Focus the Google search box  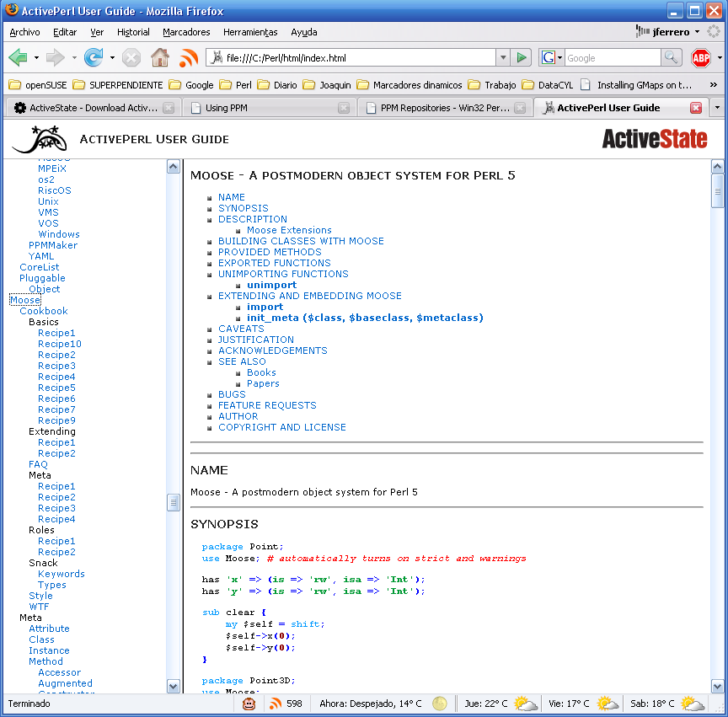tap(613, 57)
